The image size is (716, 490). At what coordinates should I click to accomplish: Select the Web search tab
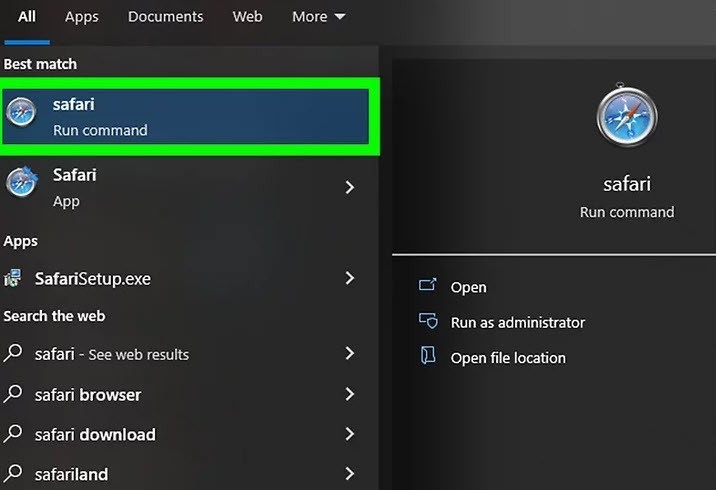pyautogui.click(x=247, y=17)
